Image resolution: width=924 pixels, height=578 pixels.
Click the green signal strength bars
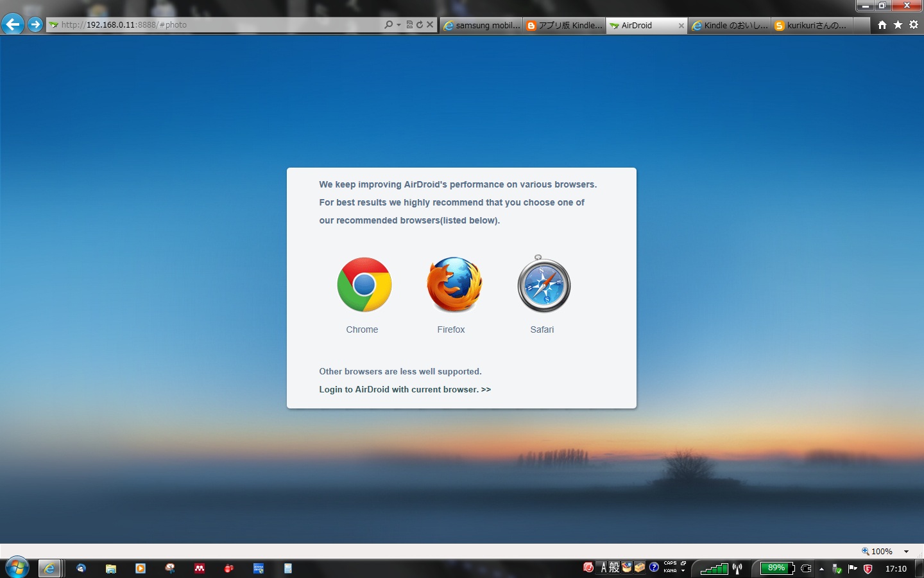click(x=714, y=568)
